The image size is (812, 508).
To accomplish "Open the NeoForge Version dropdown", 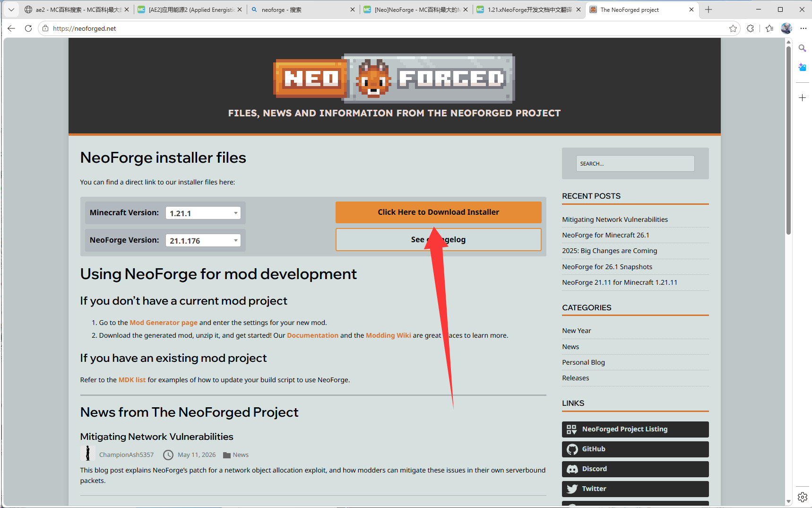I will 203,240.
